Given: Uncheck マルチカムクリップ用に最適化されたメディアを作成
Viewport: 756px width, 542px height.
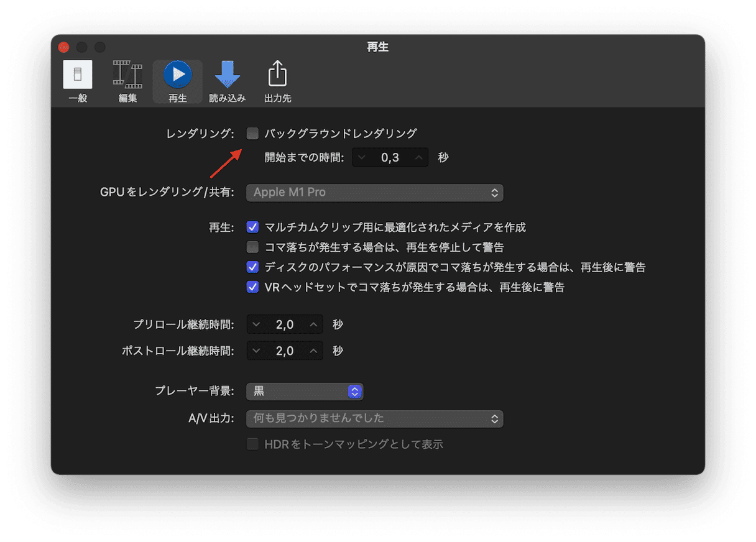Looking at the screenshot, I should (252, 227).
